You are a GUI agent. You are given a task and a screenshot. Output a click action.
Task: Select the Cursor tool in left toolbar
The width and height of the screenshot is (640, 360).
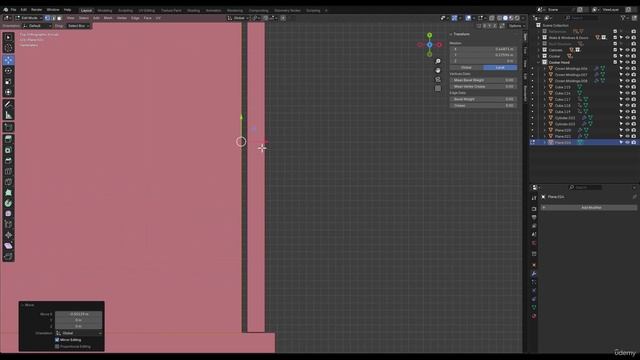tap(8, 48)
